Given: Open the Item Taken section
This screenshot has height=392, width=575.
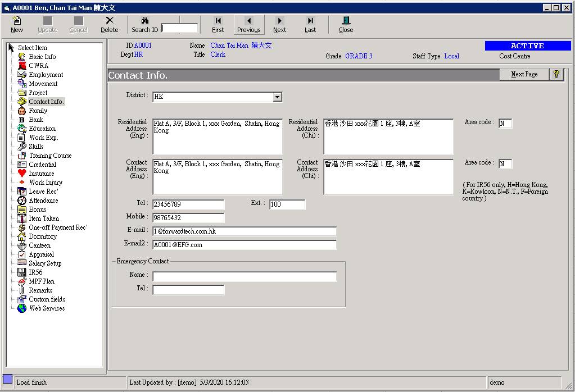Looking at the screenshot, I should click(x=44, y=218).
